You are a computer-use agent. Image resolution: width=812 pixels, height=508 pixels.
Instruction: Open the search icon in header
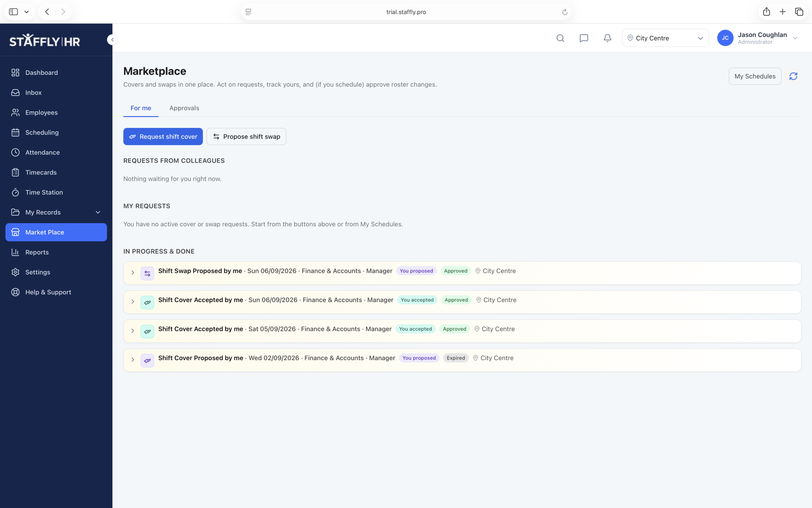[560, 38]
